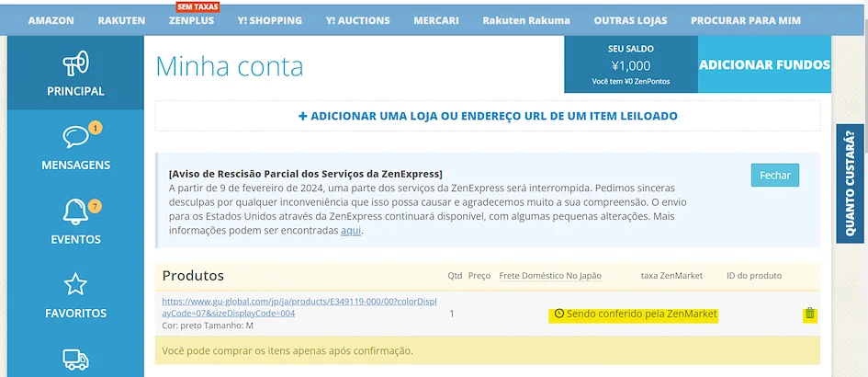Screen dimensions: 868x377
Task: Click the Eventos notification badge 7
Action: (x=96, y=207)
